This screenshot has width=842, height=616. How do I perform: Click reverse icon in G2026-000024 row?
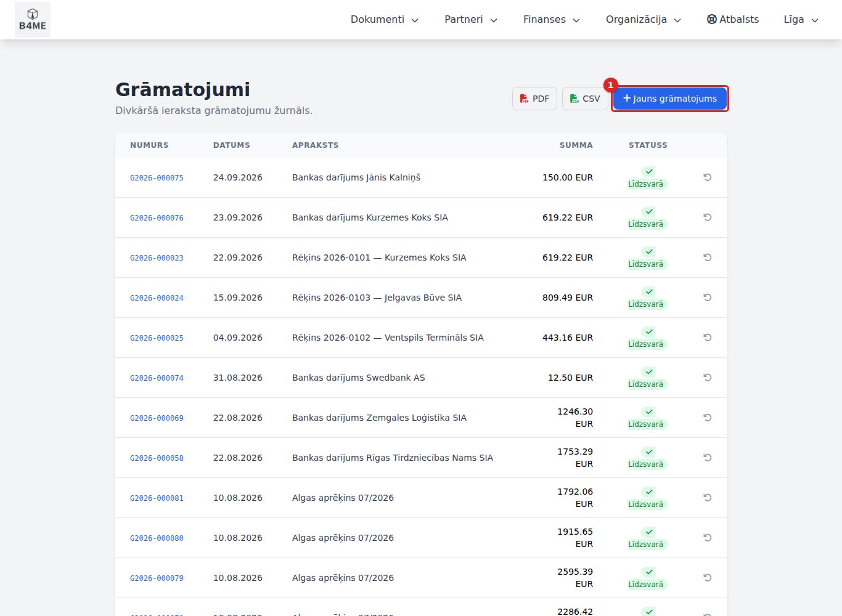click(x=708, y=298)
